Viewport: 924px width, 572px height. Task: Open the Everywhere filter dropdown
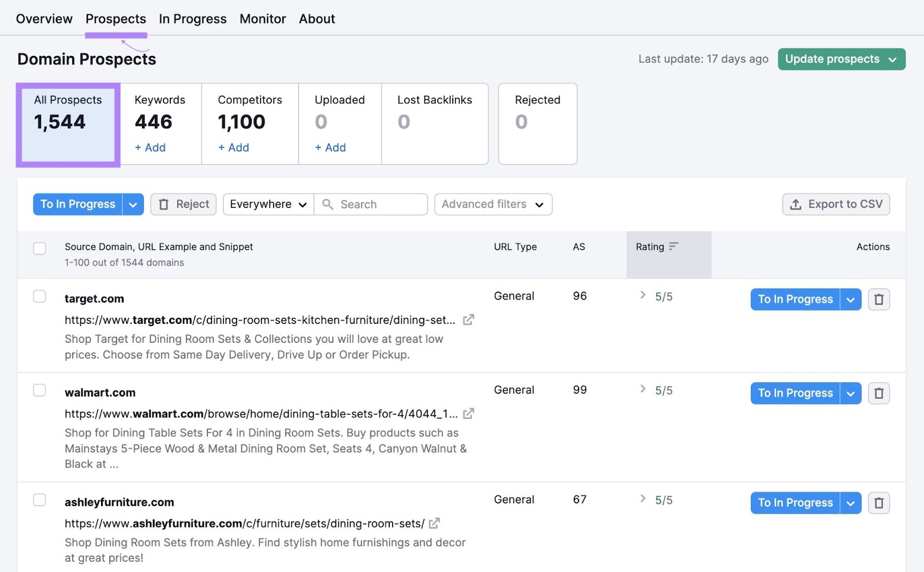(x=267, y=204)
